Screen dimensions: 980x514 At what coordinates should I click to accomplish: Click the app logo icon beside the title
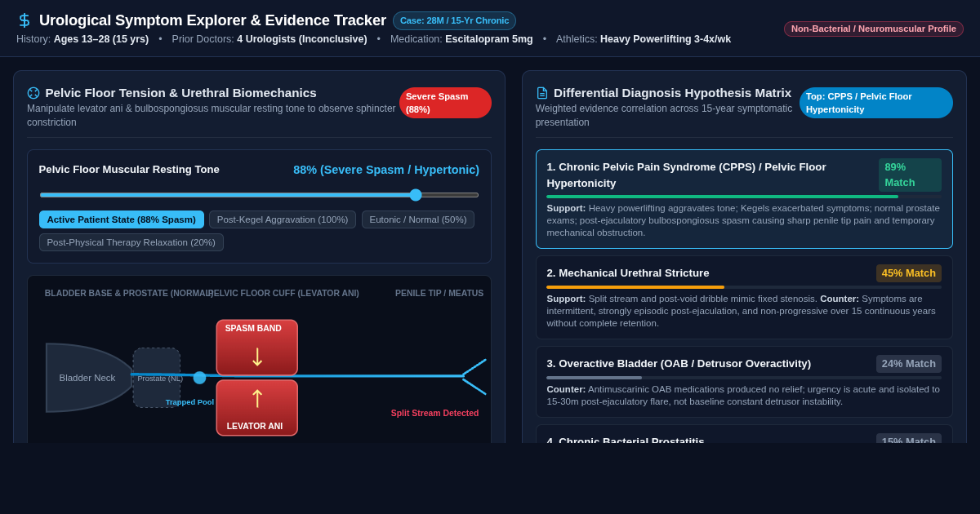24,20
